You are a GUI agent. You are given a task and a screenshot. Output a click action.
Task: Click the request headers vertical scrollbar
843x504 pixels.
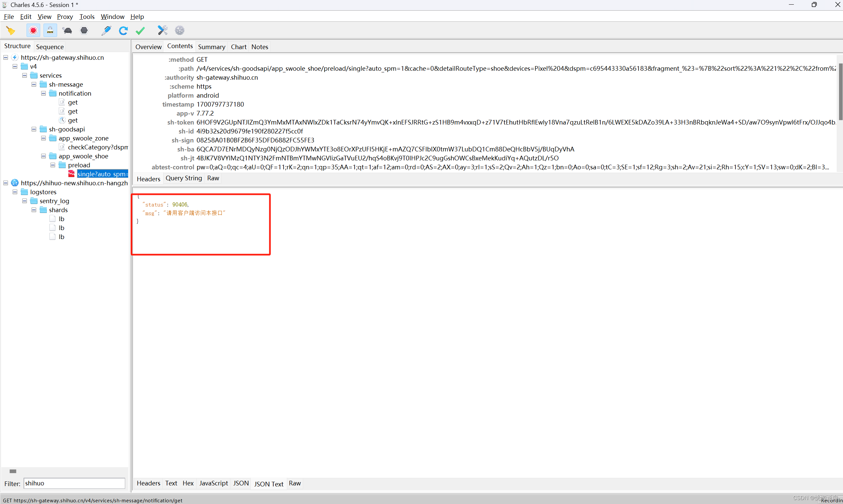tap(840, 92)
